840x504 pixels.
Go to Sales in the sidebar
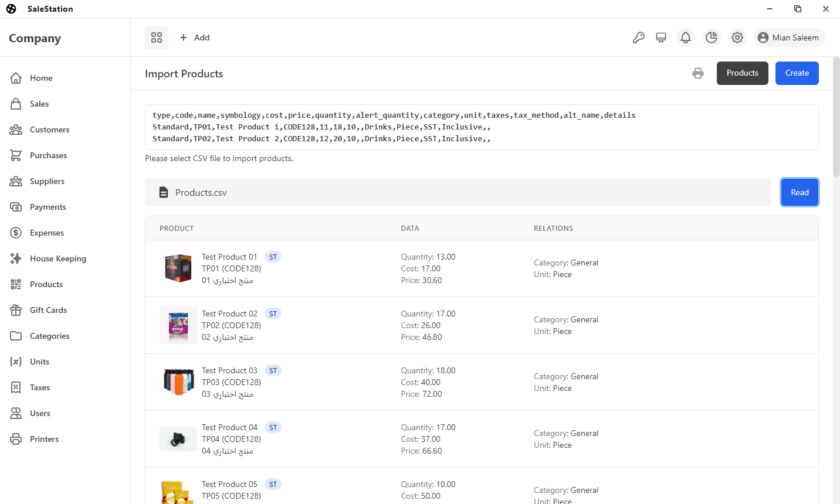(x=39, y=104)
